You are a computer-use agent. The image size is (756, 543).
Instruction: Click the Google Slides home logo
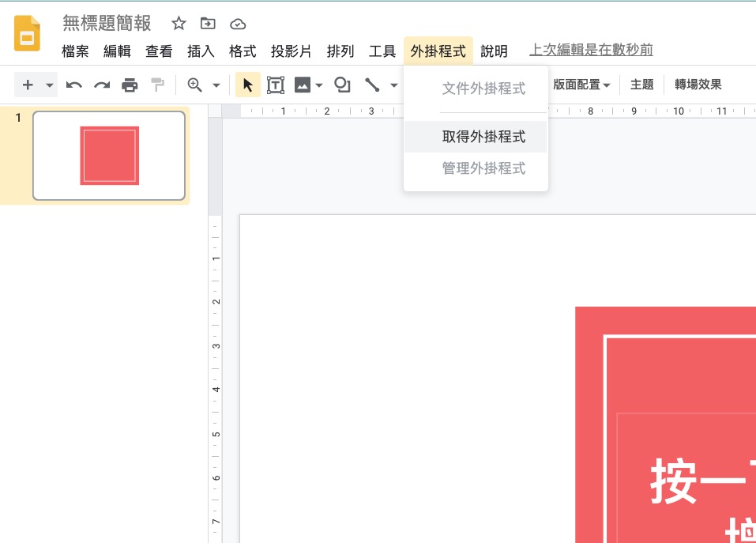click(27, 33)
